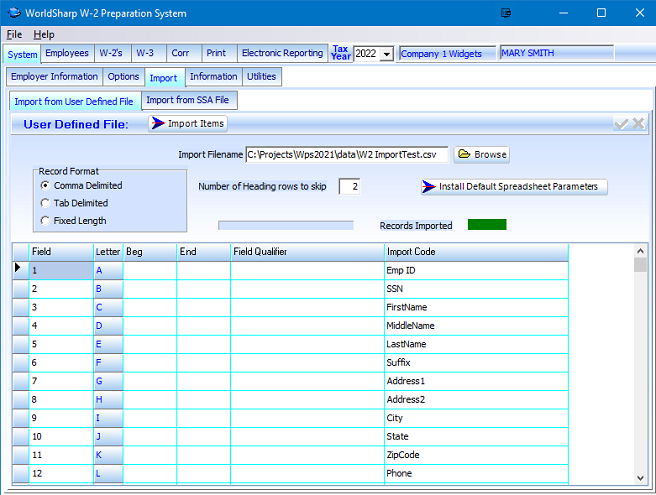Image resolution: width=656 pixels, height=495 pixels.
Task: Click the Import Items arrow icon
Action: [x=158, y=123]
